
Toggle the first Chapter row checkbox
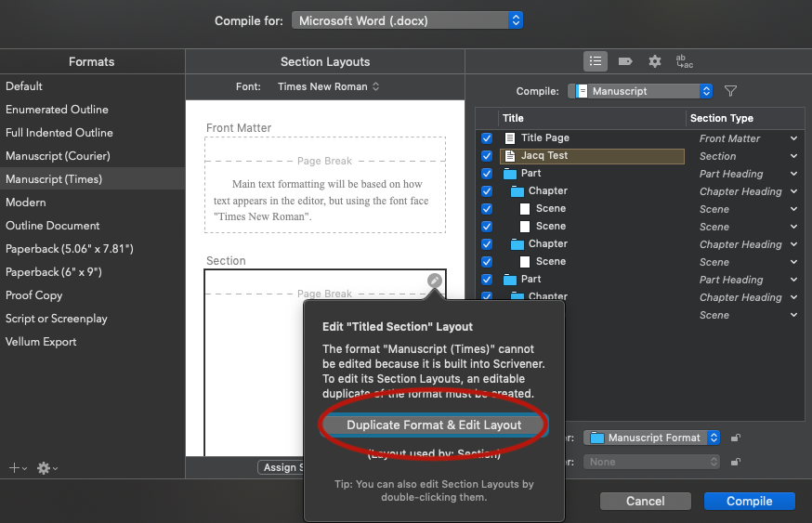(487, 191)
